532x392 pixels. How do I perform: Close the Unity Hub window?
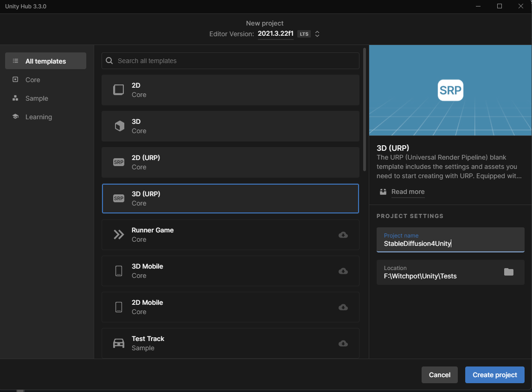(521, 6)
